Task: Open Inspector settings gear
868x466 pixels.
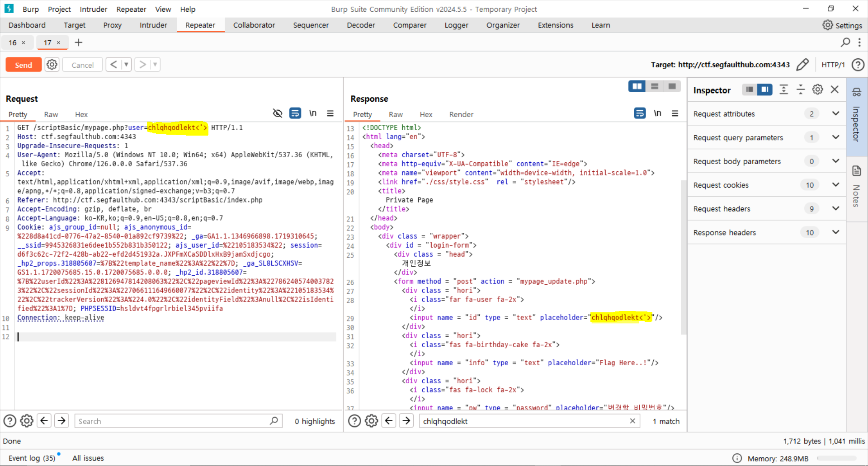Action: pos(817,89)
